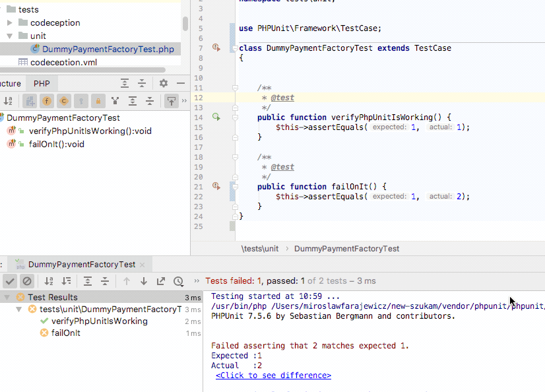Collapse tests\unit\DummyPaymentFactoryT node
Viewport: 545px width, 392px height.
pyautogui.click(x=19, y=309)
